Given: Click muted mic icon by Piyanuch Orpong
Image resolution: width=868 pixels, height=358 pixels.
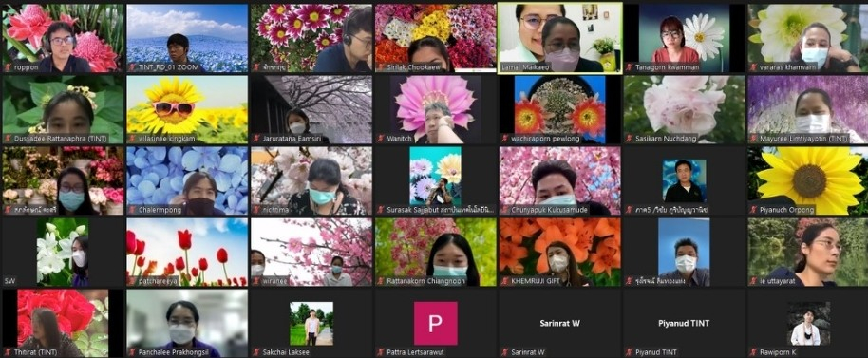Looking at the screenshot, I should tap(753, 210).
